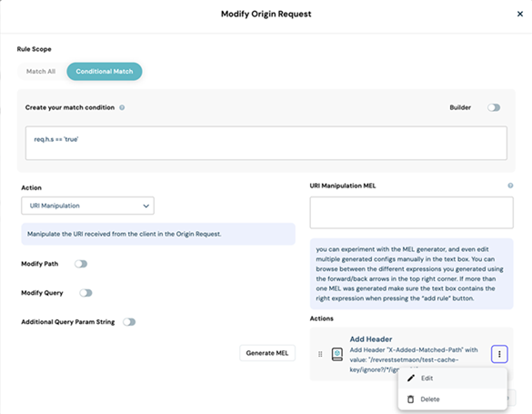Open the three-dot menu for Add Header

click(x=499, y=354)
